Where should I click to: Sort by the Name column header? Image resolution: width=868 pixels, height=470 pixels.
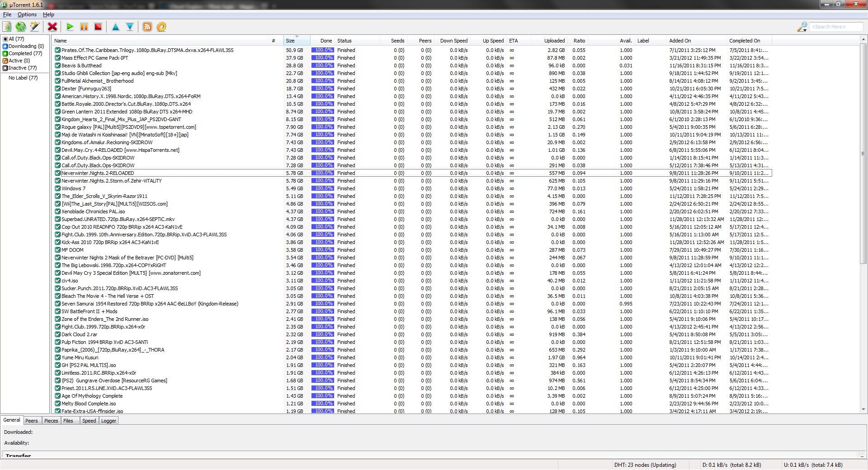tap(160, 41)
